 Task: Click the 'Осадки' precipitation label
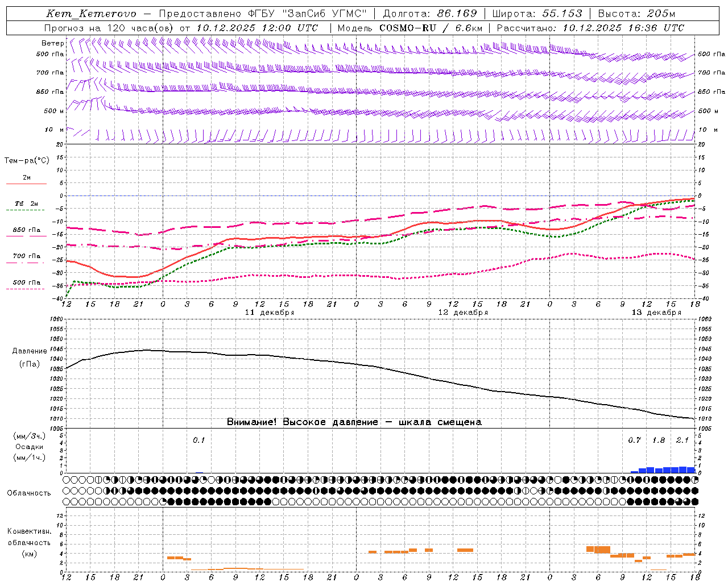click(x=30, y=447)
